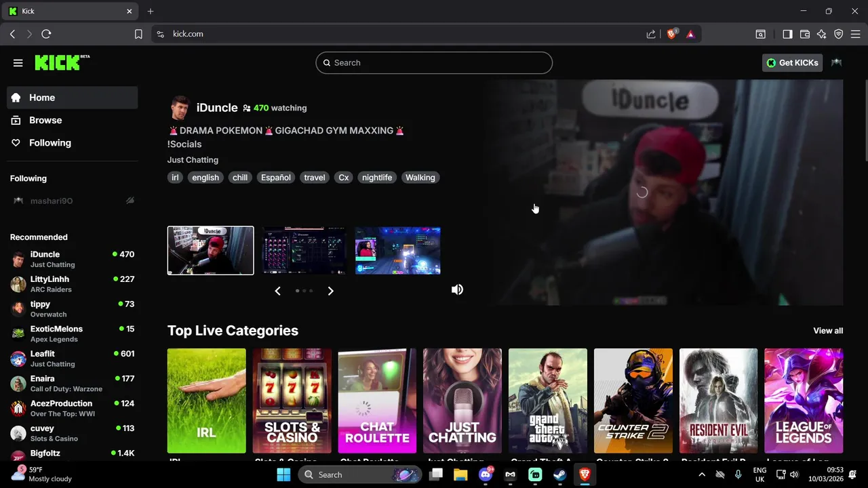Select the english tag
Viewport: 868px width, 488px height.
pyautogui.click(x=205, y=178)
